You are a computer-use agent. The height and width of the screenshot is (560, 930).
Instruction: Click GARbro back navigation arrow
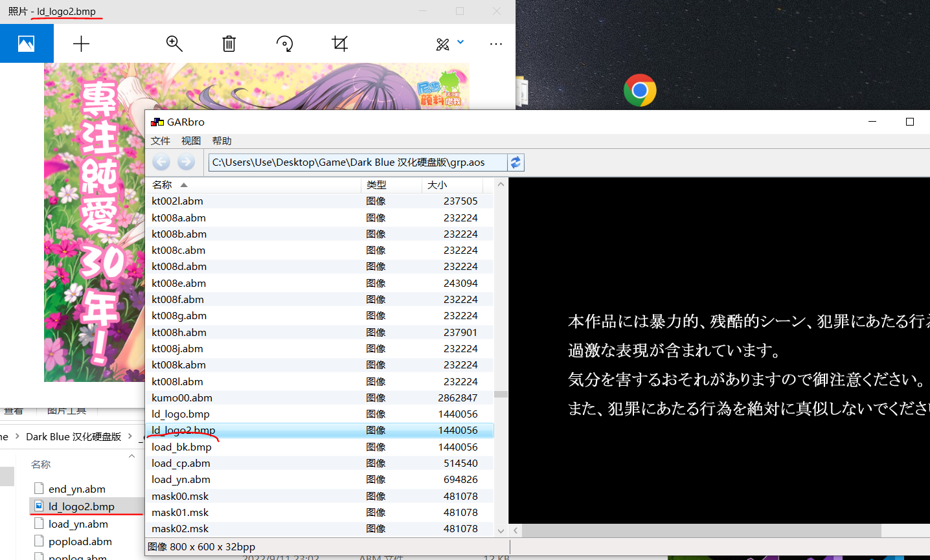click(x=162, y=162)
